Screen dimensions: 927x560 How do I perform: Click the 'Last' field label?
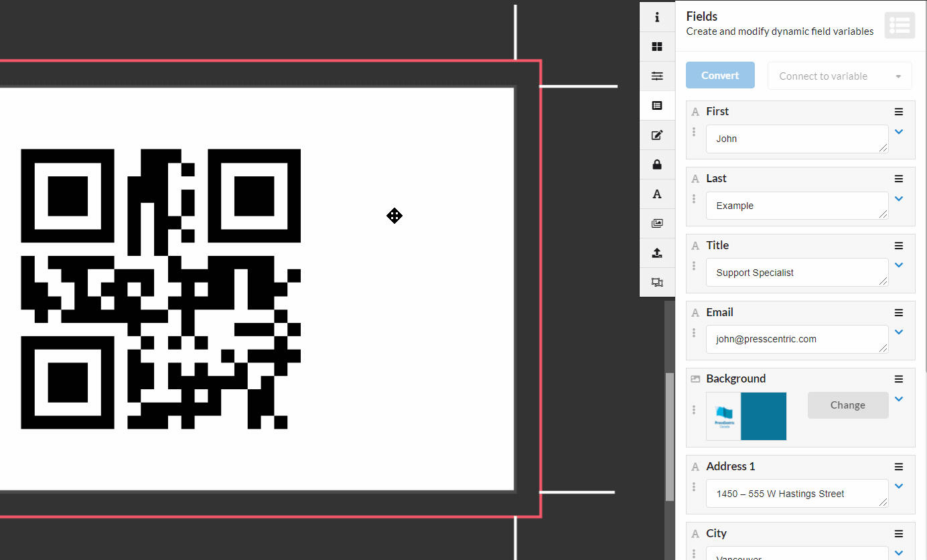(x=716, y=178)
